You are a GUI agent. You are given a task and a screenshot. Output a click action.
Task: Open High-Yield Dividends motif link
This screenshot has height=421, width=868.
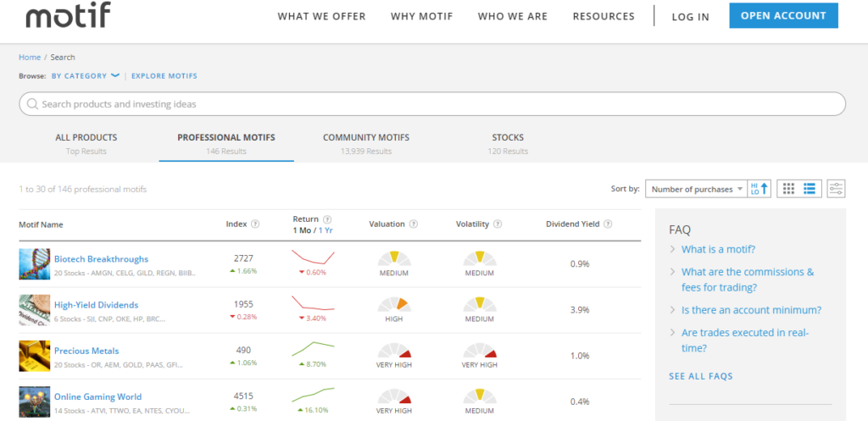[x=97, y=305]
